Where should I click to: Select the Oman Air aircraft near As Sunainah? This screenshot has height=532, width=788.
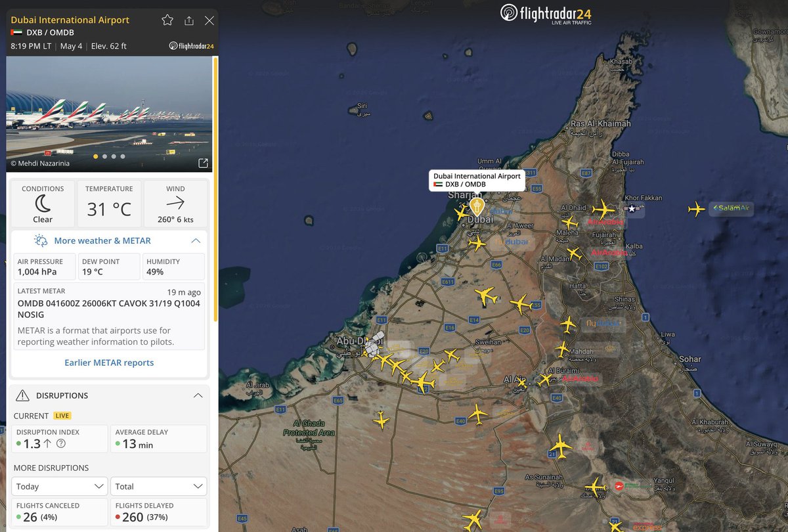tap(595, 487)
